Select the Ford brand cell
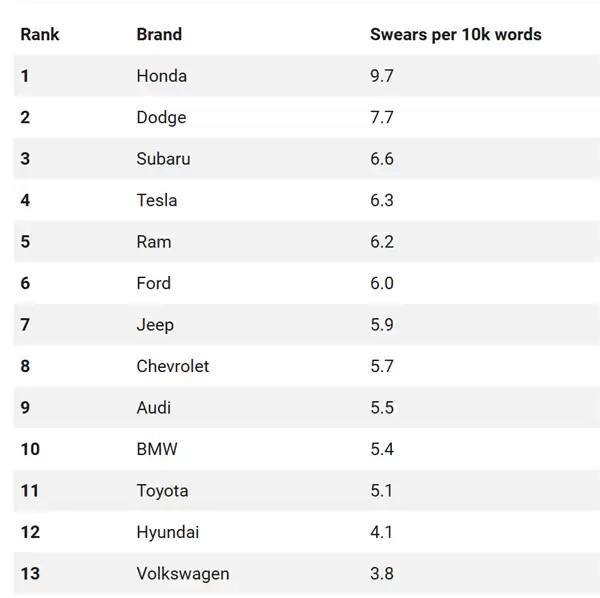600x598 pixels. click(x=154, y=283)
